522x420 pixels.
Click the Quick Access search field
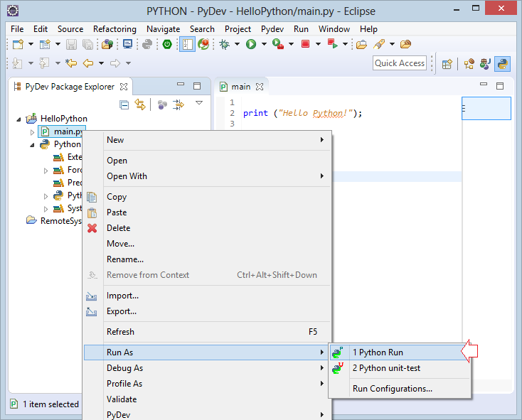pos(400,63)
